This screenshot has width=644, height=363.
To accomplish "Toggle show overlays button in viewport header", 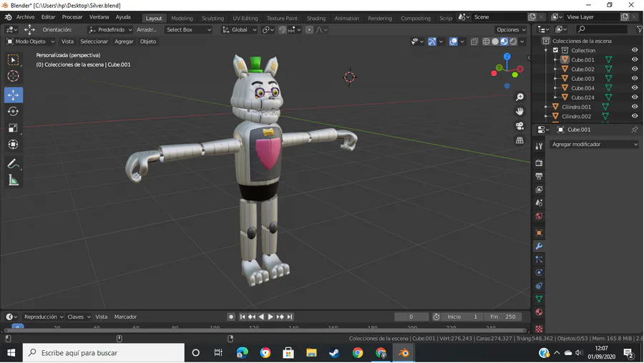I will (x=453, y=42).
